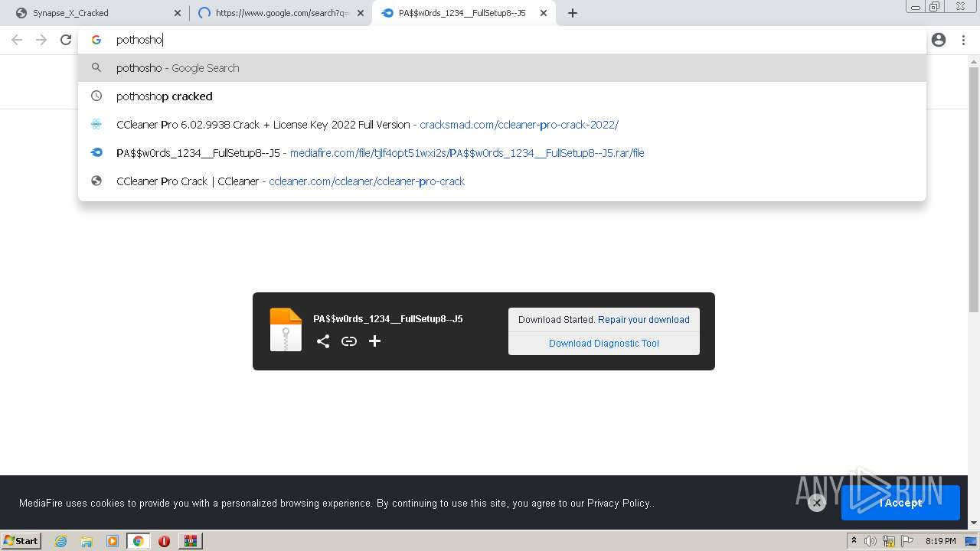Reload the current page
The height and width of the screenshot is (551, 980).
pyautogui.click(x=66, y=40)
